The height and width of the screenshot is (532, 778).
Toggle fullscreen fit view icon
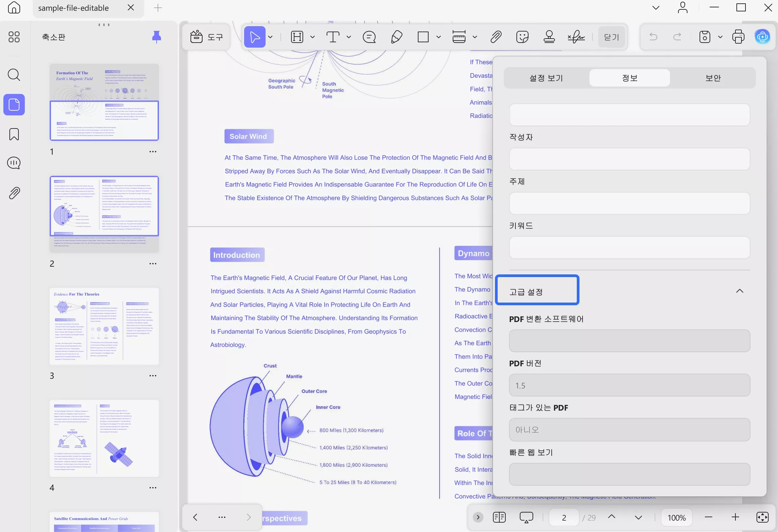pos(762,517)
